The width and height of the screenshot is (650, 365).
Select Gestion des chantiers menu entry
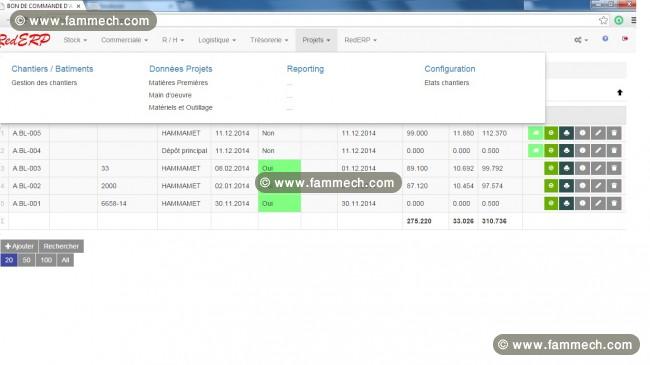tap(44, 83)
